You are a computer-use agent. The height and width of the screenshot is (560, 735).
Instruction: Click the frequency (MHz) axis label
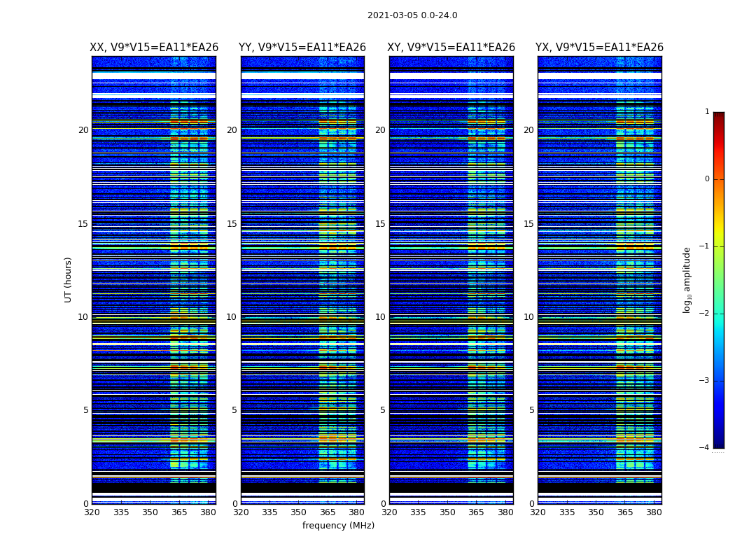click(338, 526)
